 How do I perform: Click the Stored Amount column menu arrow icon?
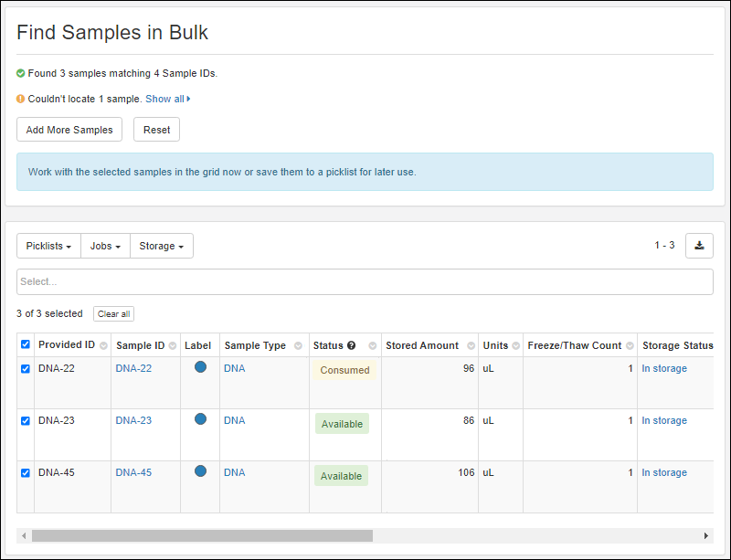point(470,346)
